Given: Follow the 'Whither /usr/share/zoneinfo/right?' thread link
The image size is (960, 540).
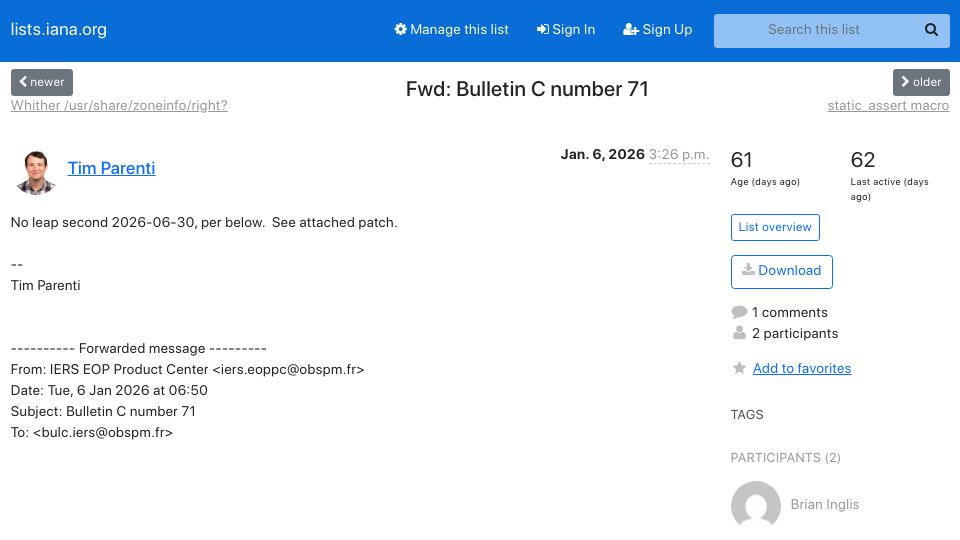Looking at the screenshot, I should click(119, 105).
